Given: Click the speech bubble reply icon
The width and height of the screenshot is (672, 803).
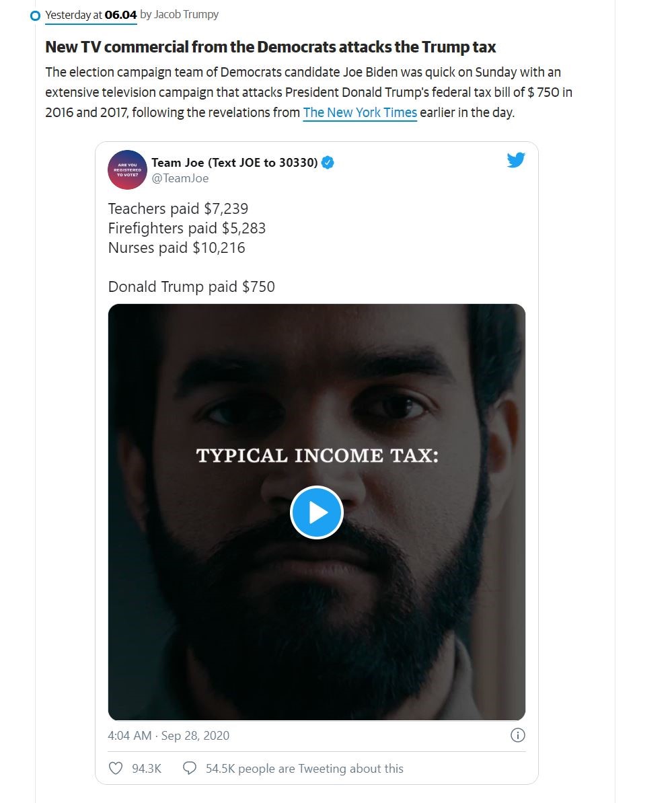Looking at the screenshot, I should coord(190,768).
